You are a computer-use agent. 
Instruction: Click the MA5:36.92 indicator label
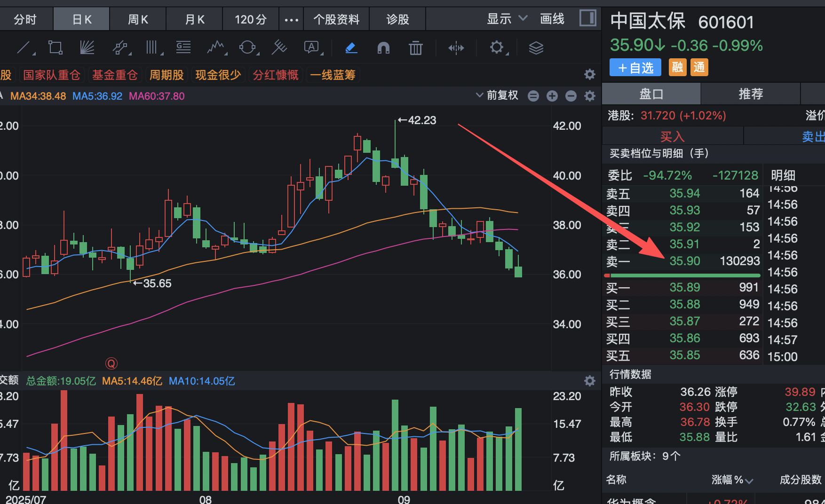[97, 96]
